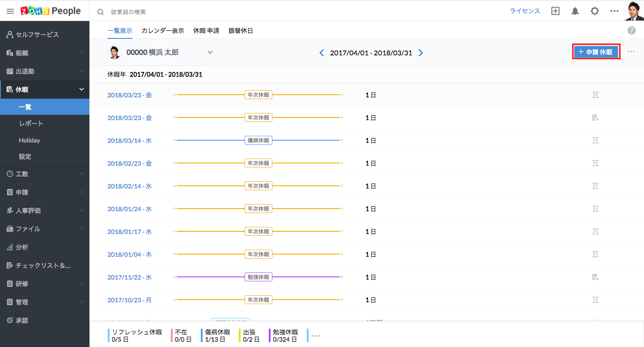Image resolution: width=644 pixels, height=347 pixels.
Task: Open employee selector dropdown for 横浜 太郎
Action: click(x=210, y=52)
